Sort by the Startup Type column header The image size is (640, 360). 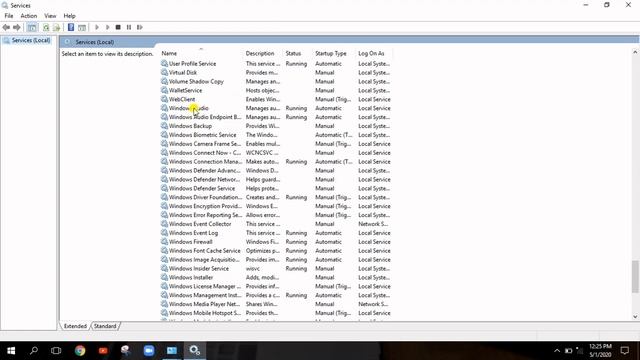click(x=333, y=53)
